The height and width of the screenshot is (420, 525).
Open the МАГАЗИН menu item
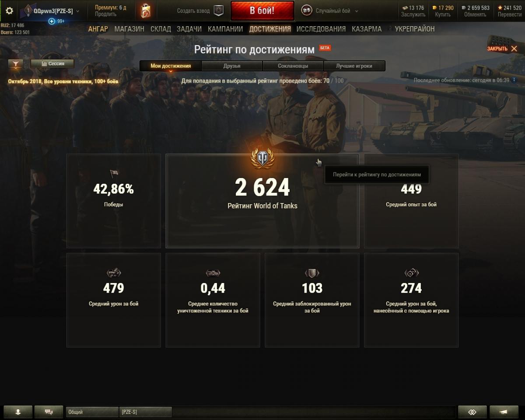(129, 29)
